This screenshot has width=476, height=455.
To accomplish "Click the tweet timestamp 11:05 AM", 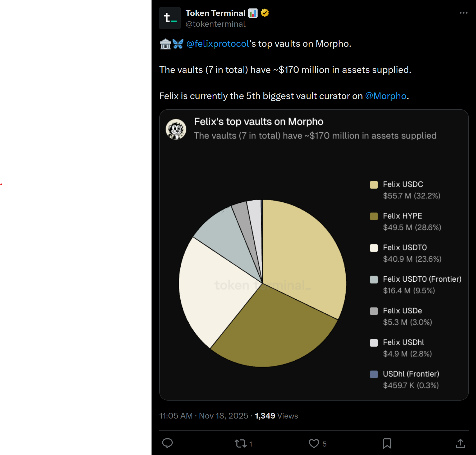I will 176,416.
